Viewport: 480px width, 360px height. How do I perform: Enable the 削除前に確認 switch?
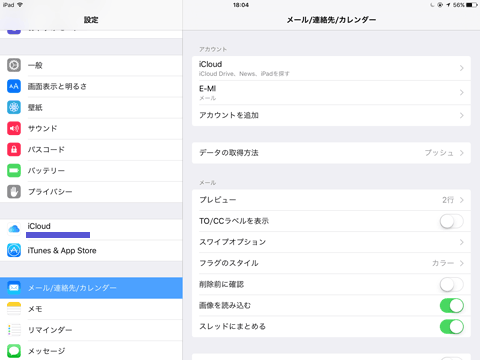(x=452, y=285)
